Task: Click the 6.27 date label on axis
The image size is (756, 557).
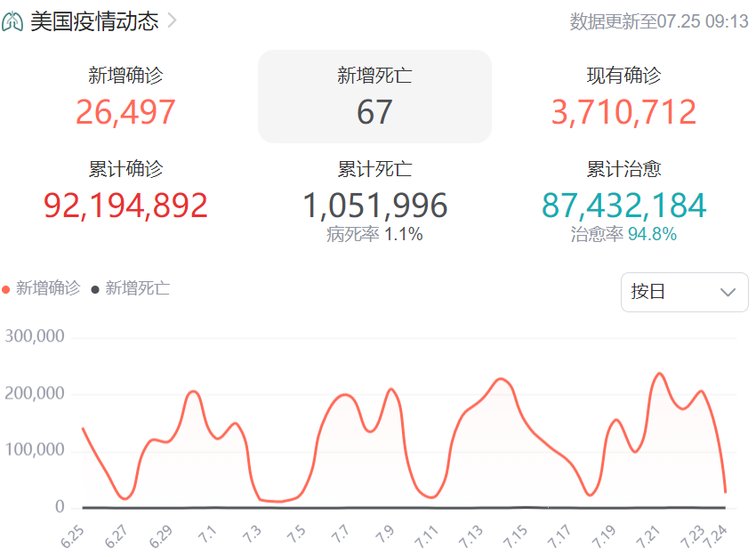Action: 117,537
